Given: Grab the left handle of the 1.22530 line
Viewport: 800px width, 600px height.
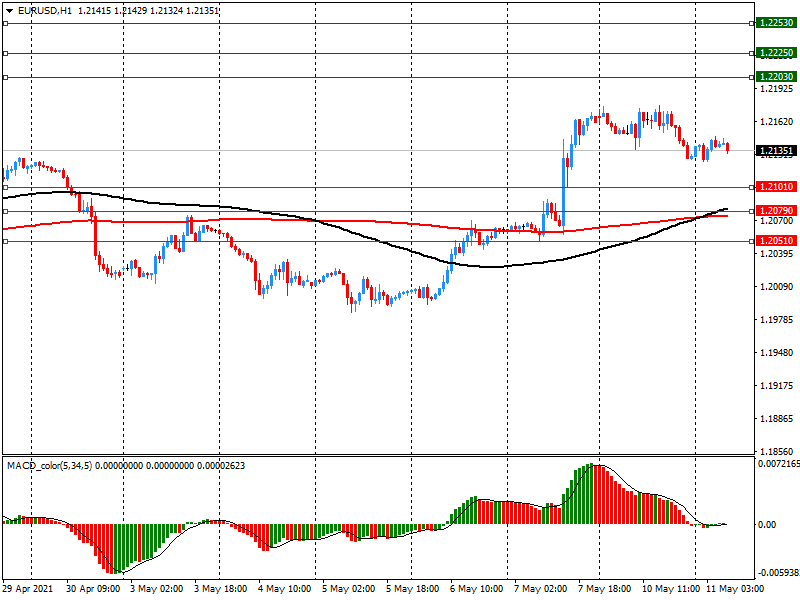Looking at the screenshot, I should (x=5, y=23).
